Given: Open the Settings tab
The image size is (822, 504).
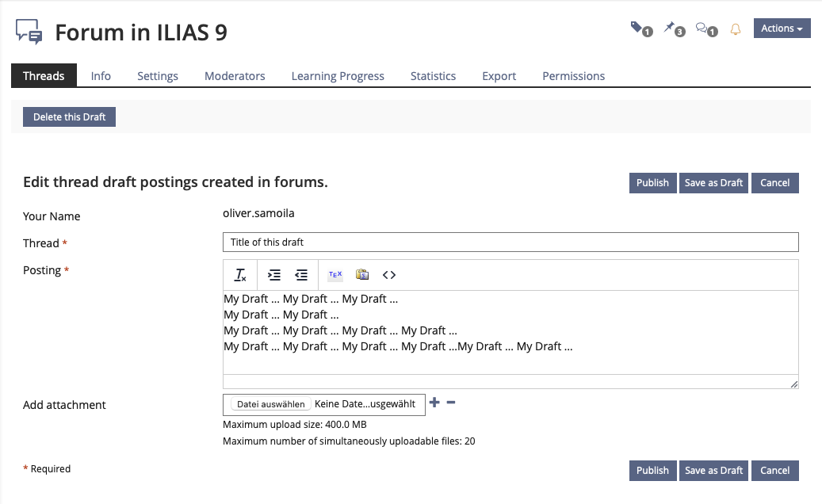Looking at the screenshot, I should click(157, 76).
